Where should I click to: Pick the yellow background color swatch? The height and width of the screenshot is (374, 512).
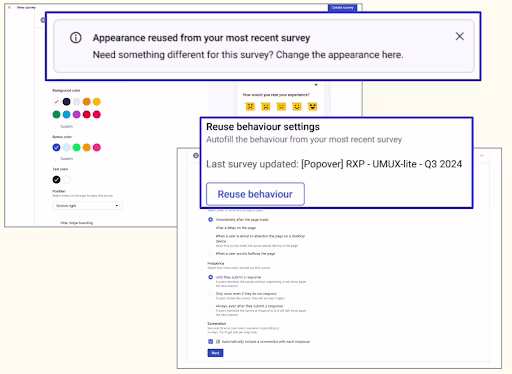[x=97, y=101]
